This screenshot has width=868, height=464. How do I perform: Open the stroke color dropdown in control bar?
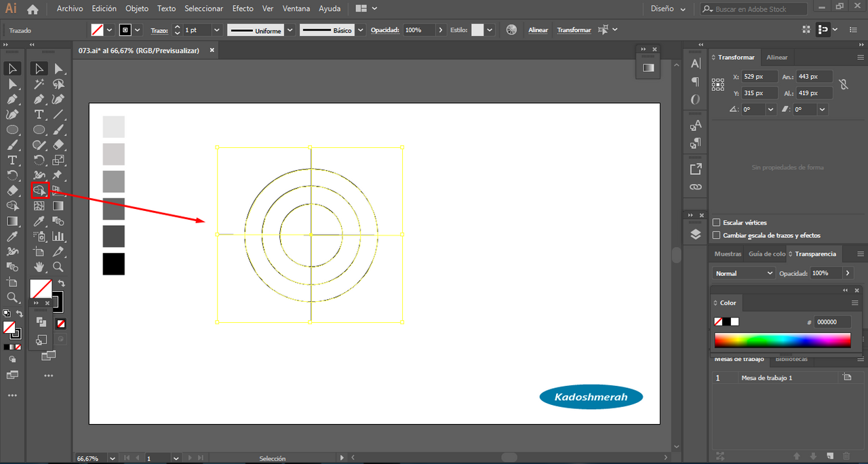tap(138, 30)
